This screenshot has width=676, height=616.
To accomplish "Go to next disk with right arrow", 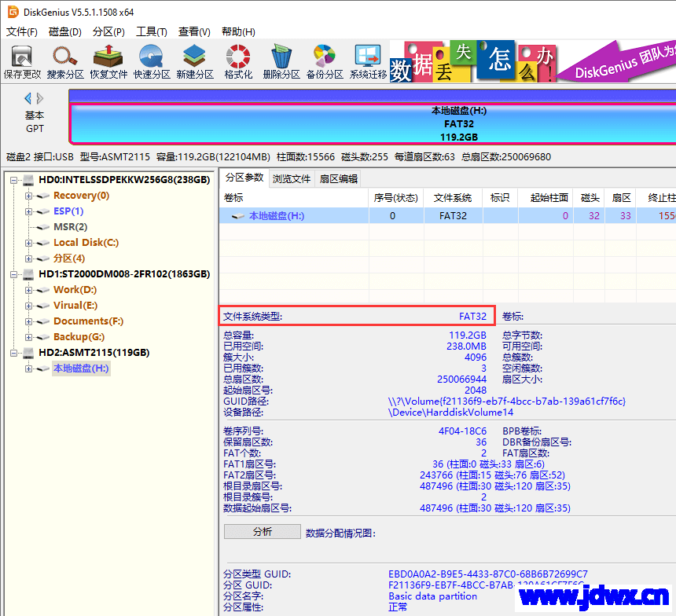I will point(39,99).
